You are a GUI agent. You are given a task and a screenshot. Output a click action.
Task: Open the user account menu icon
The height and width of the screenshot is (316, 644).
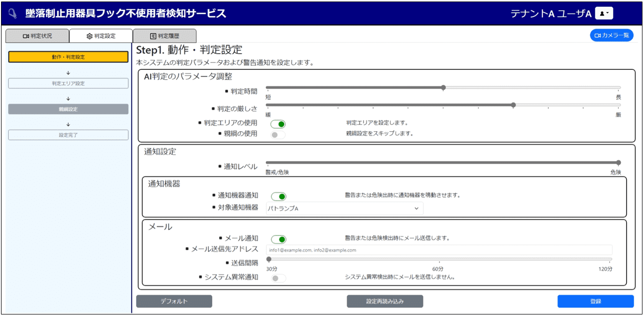coord(605,14)
